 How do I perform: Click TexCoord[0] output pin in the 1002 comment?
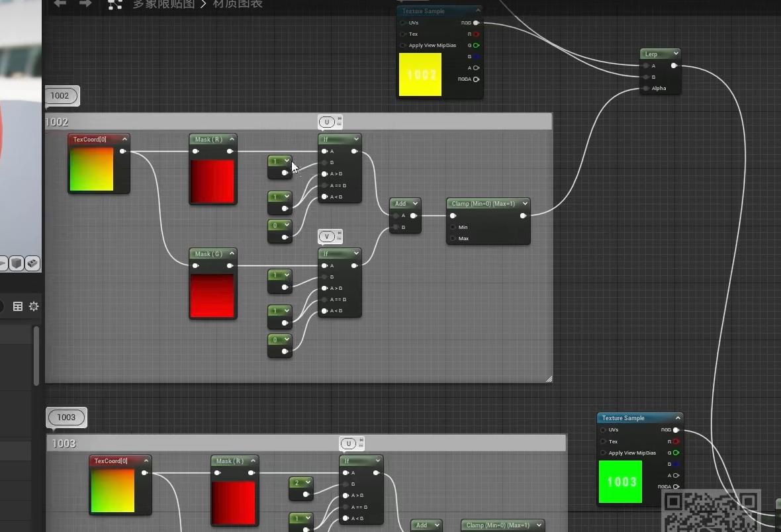pos(122,152)
